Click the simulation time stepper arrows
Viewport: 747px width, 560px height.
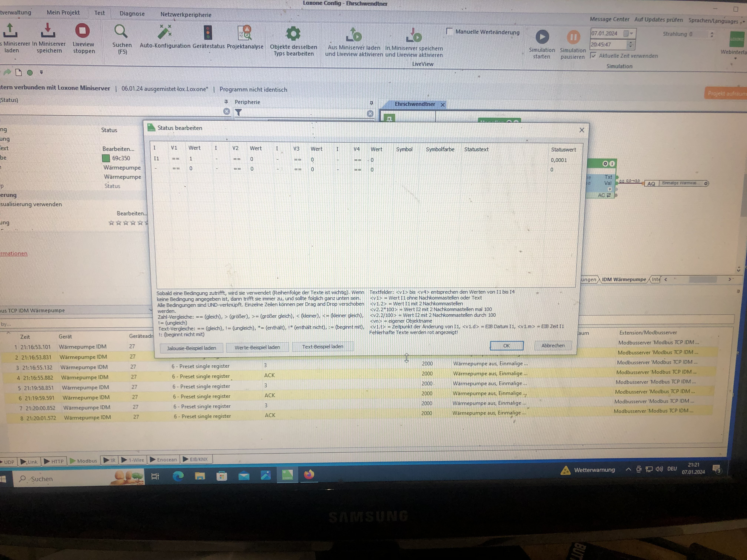pos(630,45)
